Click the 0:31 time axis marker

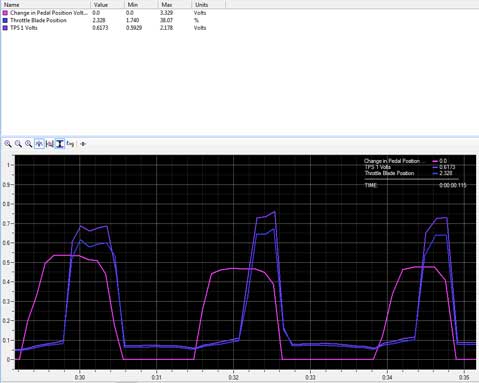156,378
